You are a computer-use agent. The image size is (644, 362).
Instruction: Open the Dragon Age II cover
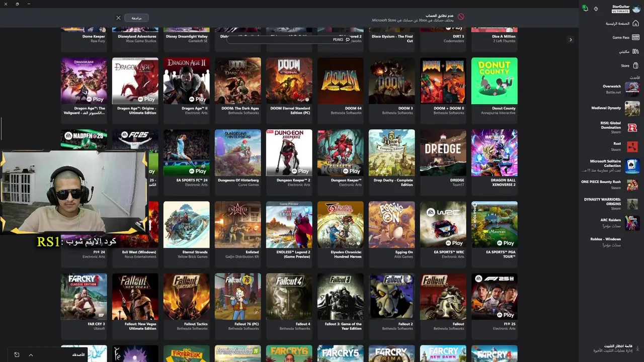pos(187,81)
